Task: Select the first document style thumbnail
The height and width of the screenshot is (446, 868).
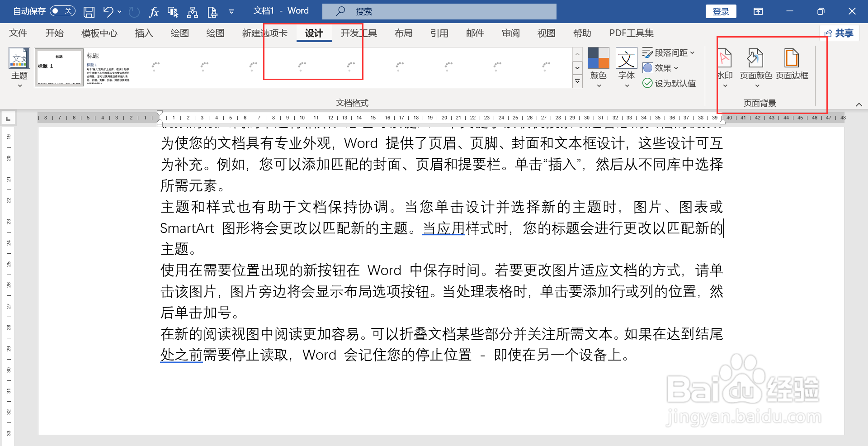Action: (59, 67)
